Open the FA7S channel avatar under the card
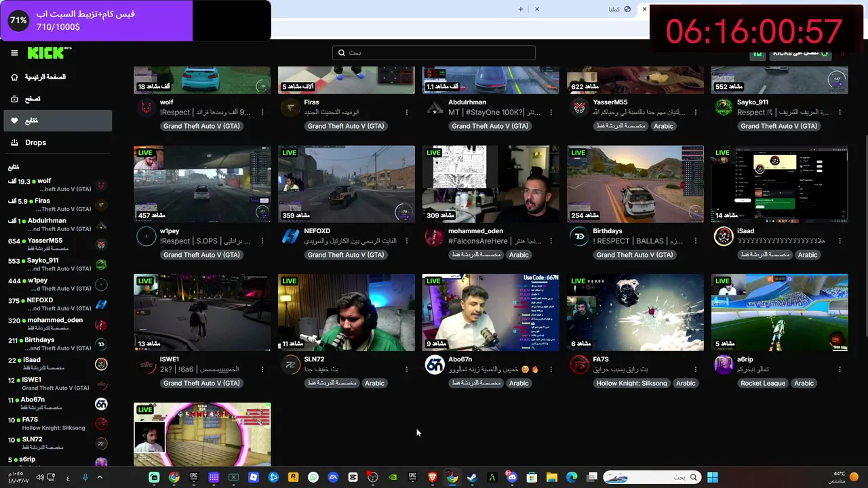This screenshot has height=488, width=868. pos(579,365)
